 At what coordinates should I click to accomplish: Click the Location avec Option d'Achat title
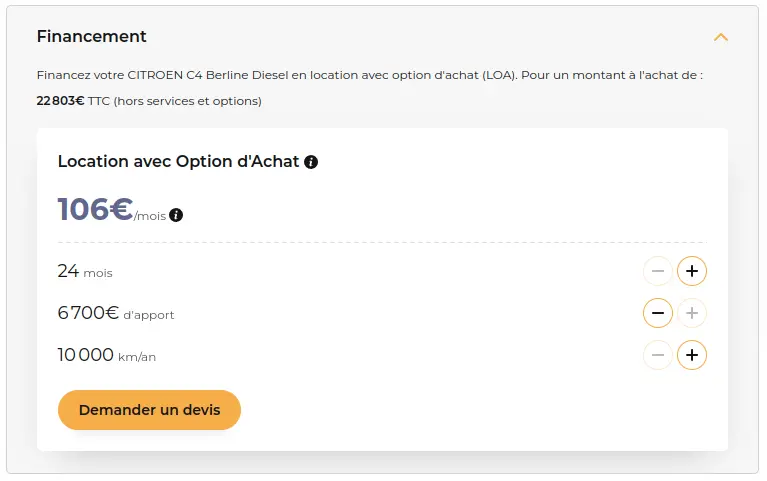point(178,161)
